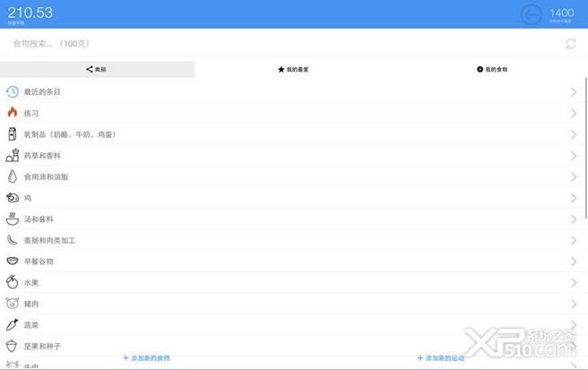Add a new exercise link

(441, 358)
